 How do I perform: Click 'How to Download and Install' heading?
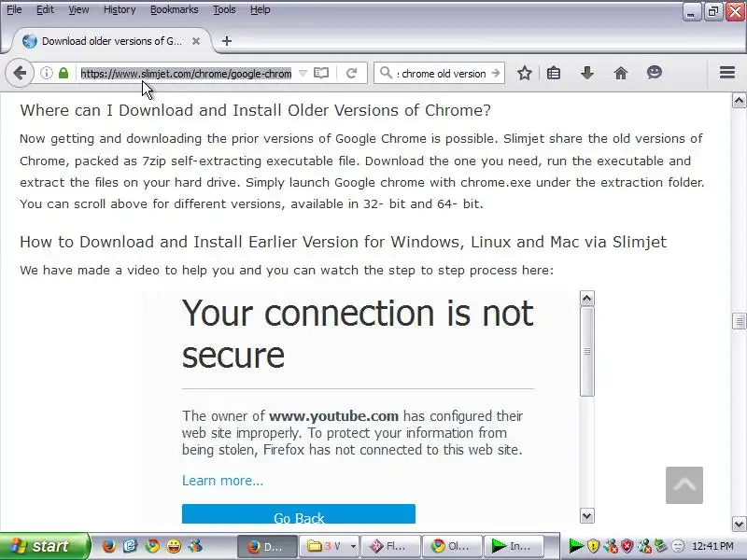343,242
